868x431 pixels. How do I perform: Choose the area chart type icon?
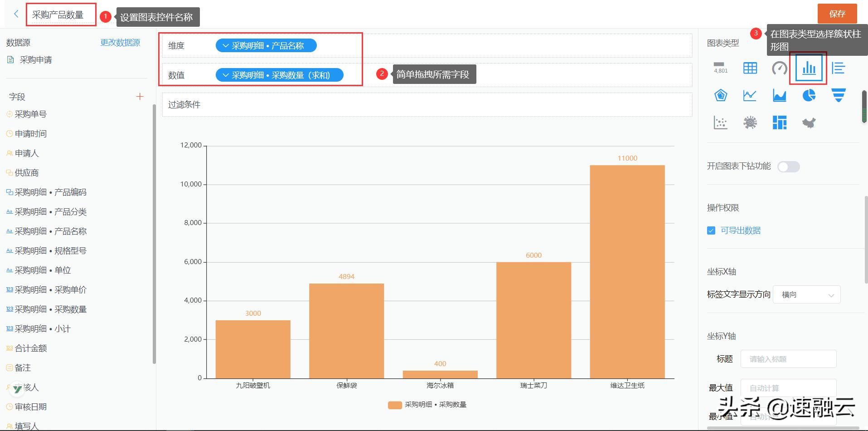(x=779, y=95)
